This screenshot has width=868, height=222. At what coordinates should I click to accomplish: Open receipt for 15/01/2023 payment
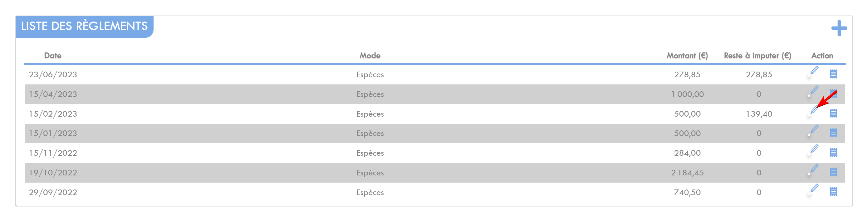(x=833, y=133)
